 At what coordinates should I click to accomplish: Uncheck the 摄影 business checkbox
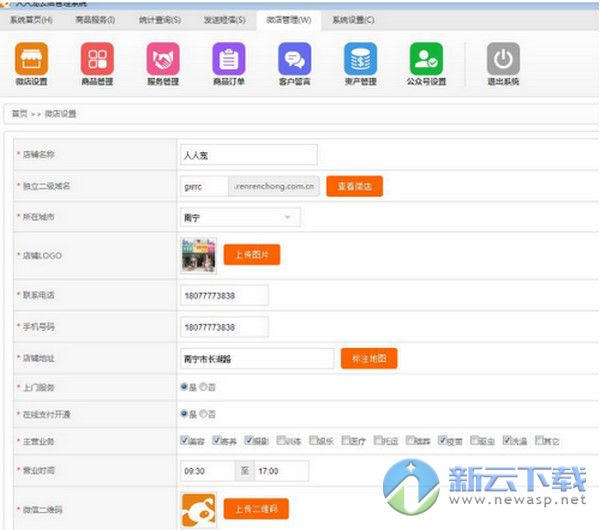(x=249, y=440)
